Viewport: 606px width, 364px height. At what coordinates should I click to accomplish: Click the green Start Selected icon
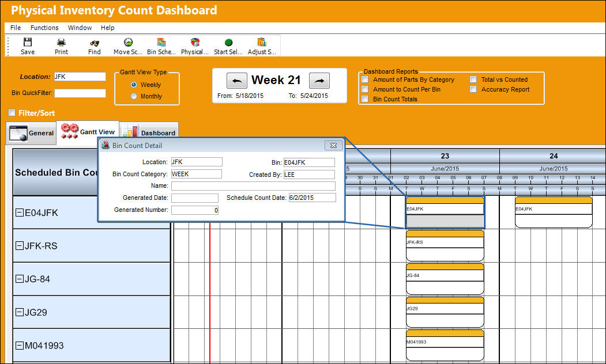point(228,43)
